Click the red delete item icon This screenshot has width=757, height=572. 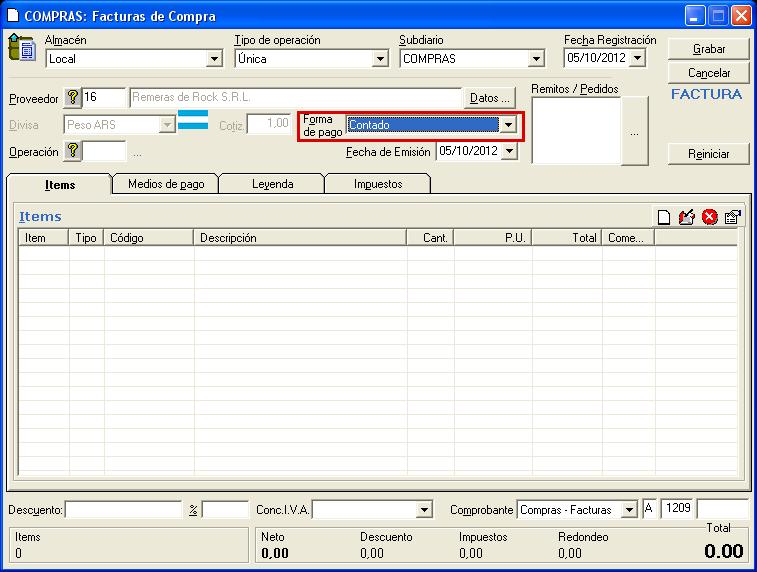pos(709,217)
